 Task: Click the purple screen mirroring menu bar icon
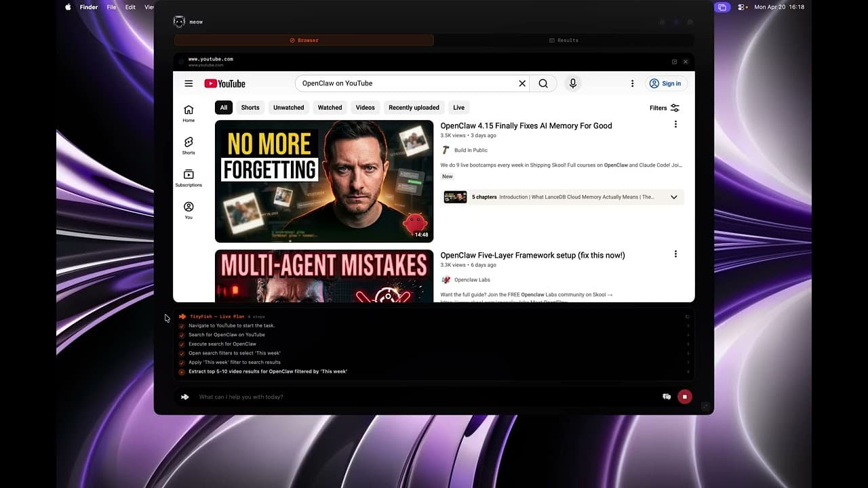pyautogui.click(x=722, y=7)
